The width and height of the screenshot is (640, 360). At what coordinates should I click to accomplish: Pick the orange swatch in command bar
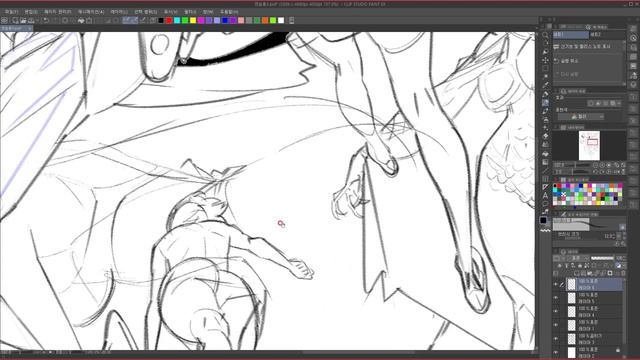coord(265,20)
